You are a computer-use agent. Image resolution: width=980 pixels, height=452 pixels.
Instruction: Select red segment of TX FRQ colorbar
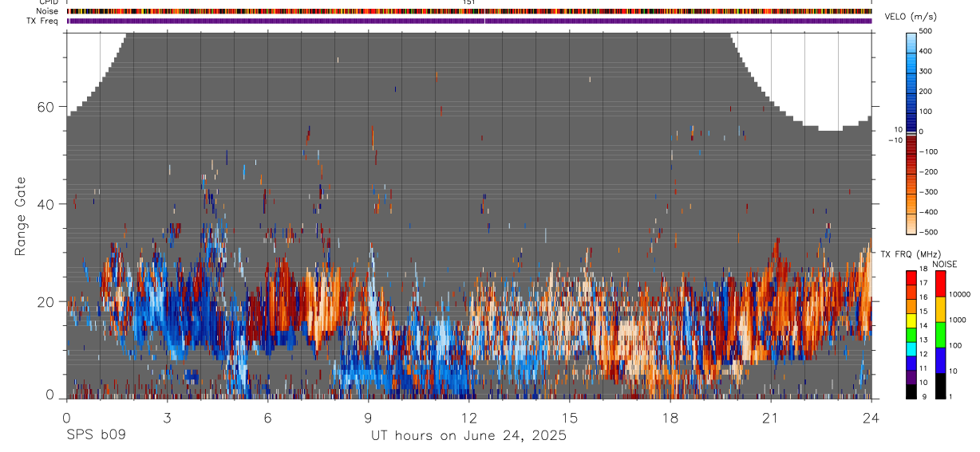coord(911,277)
